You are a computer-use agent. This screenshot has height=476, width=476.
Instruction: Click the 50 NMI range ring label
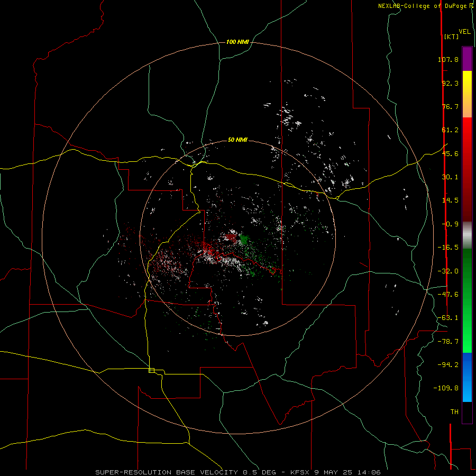tap(237, 140)
